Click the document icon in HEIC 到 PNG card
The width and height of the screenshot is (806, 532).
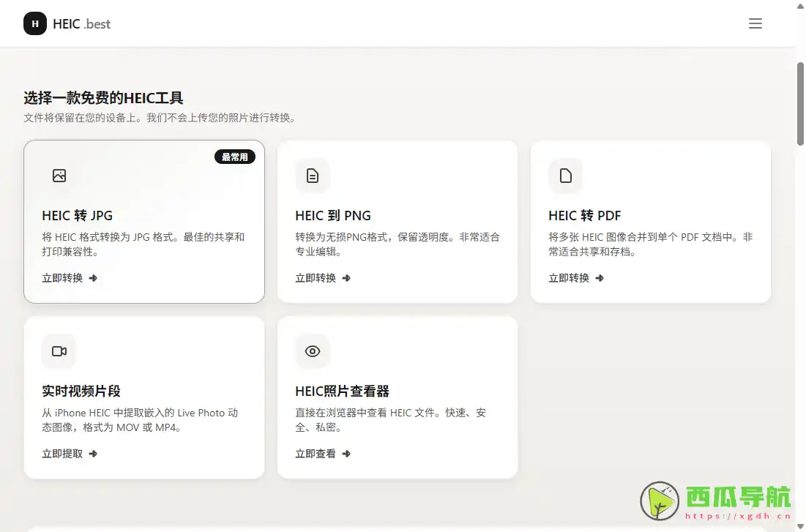313,176
